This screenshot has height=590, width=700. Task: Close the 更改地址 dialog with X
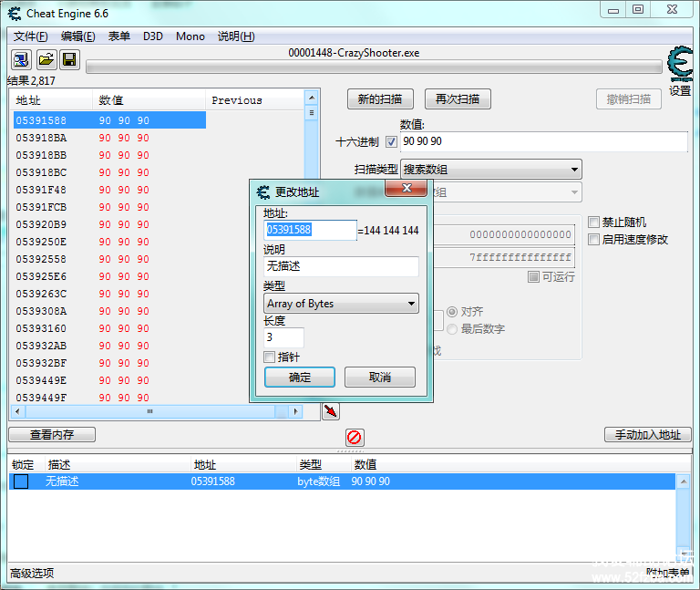[407, 189]
